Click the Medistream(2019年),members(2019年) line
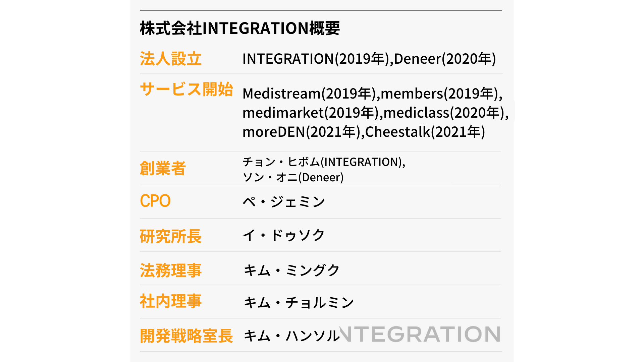Screen dimensions: 644x362 pos(372,94)
